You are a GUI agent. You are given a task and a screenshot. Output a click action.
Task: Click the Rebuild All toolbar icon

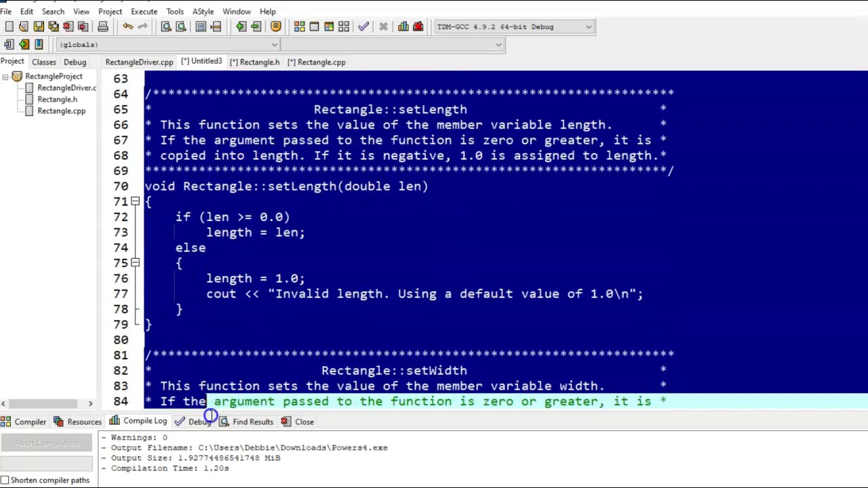[344, 26]
